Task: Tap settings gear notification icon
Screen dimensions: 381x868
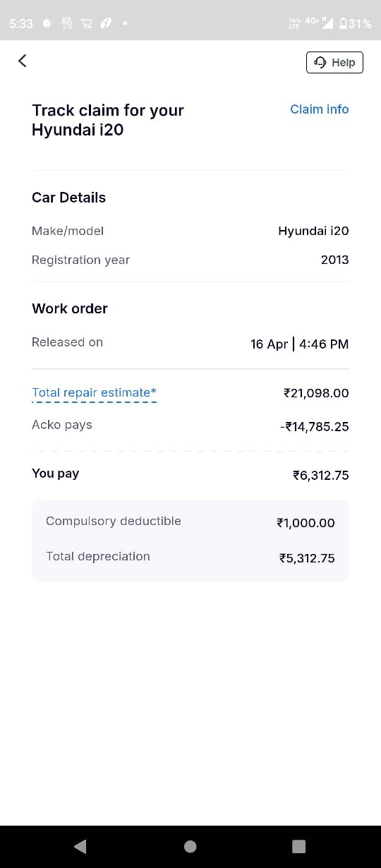Action: pos(47,23)
